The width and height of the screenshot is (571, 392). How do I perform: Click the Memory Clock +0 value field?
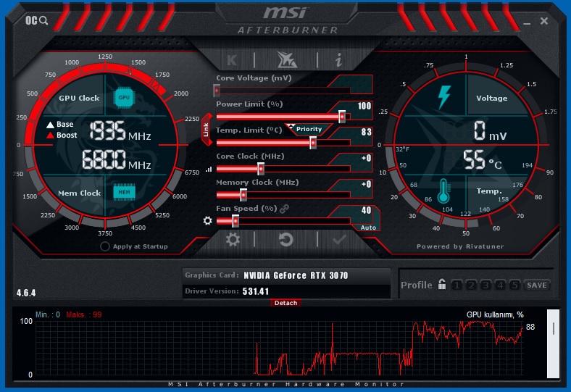(365, 184)
